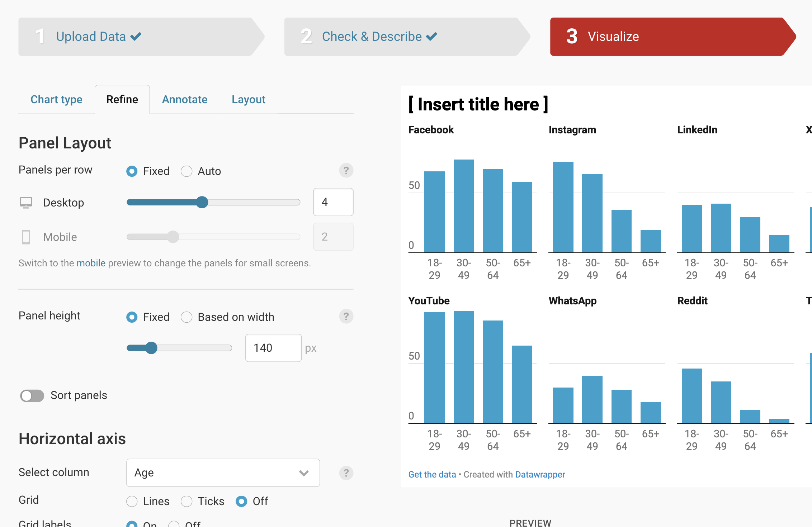Select Based on width panel height
Image resolution: width=812 pixels, height=527 pixels.
coord(187,317)
